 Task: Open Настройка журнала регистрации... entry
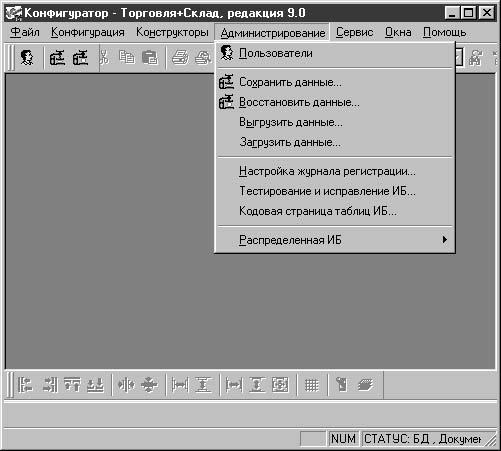(x=335, y=171)
